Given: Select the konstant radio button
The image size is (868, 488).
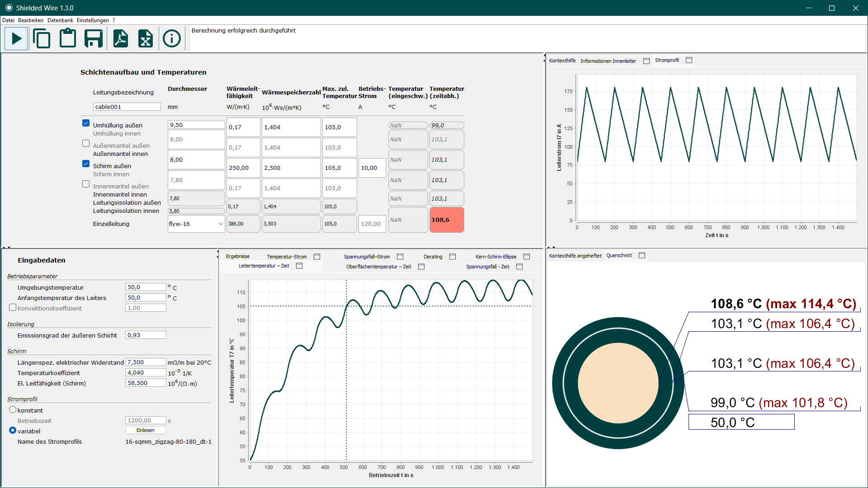Looking at the screenshot, I should (13, 409).
